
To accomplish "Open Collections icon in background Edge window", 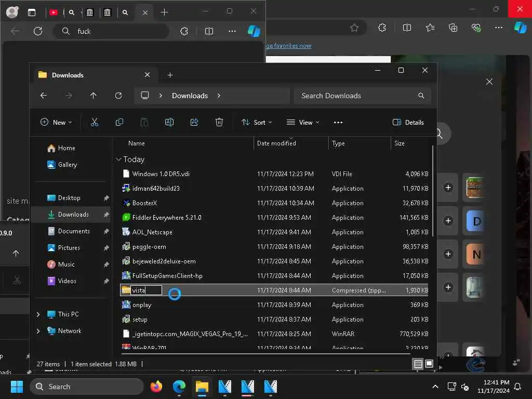I will click(453, 28).
